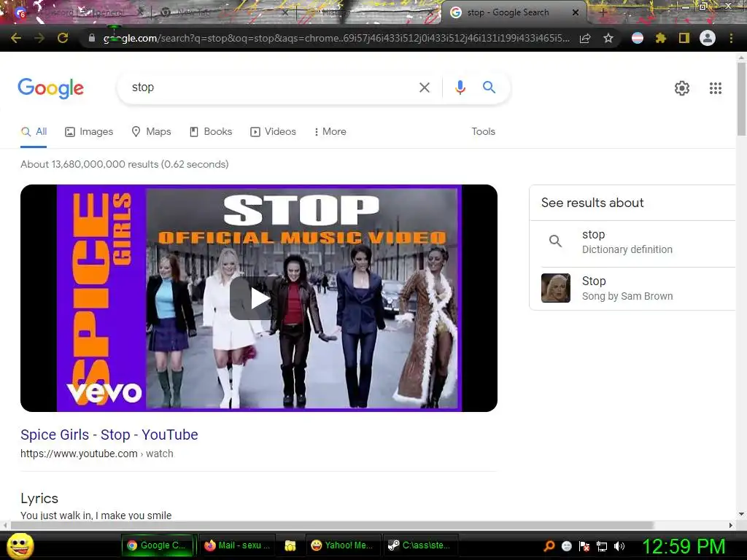Click the Sam Brown song thumbnail
747x560 pixels.
[555, 288]
